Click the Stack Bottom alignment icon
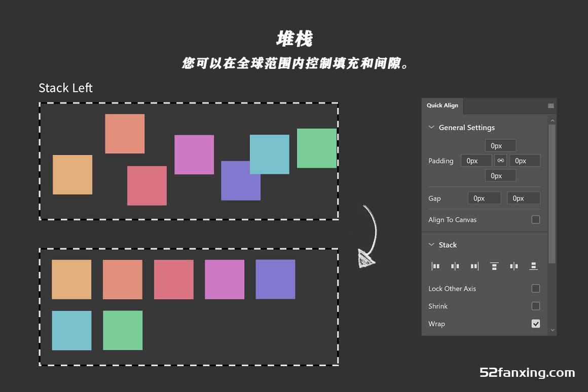The width and height of the screenshot is (588, 392). (533, 266)
